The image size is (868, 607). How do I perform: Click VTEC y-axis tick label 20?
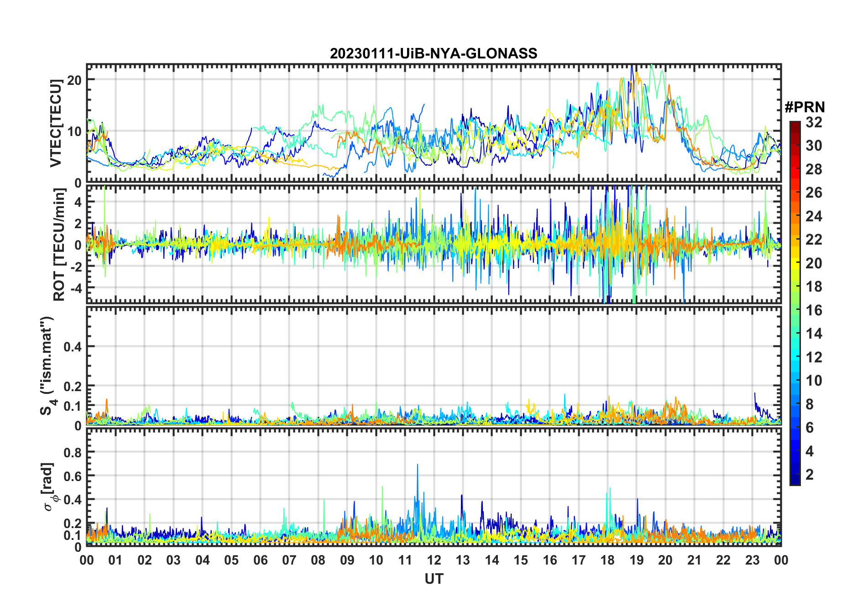tap(74, 80)
